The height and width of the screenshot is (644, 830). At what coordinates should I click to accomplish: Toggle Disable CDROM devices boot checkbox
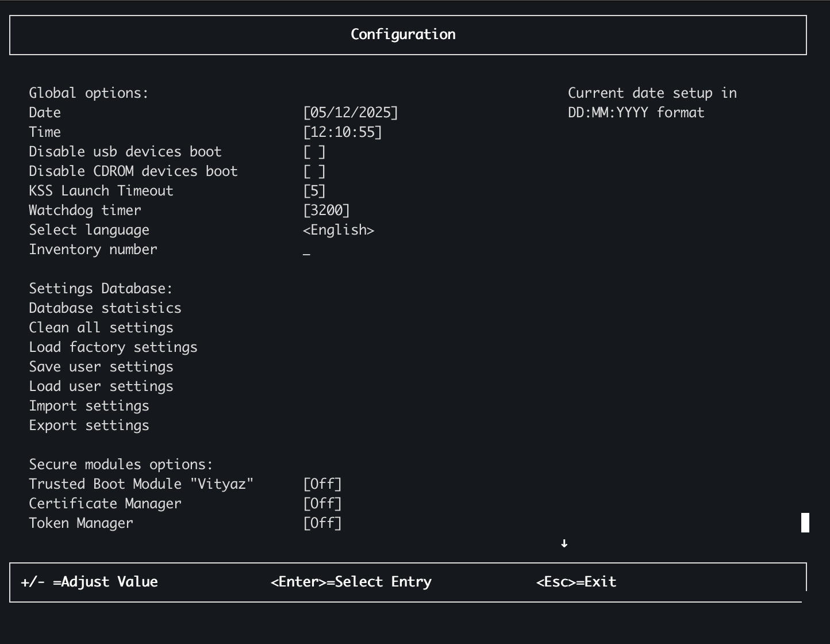coord(314,171)
